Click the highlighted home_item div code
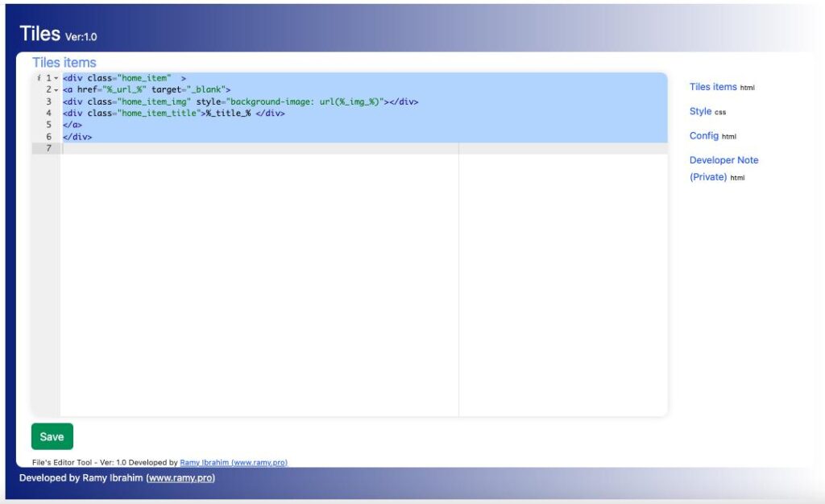 119,78
